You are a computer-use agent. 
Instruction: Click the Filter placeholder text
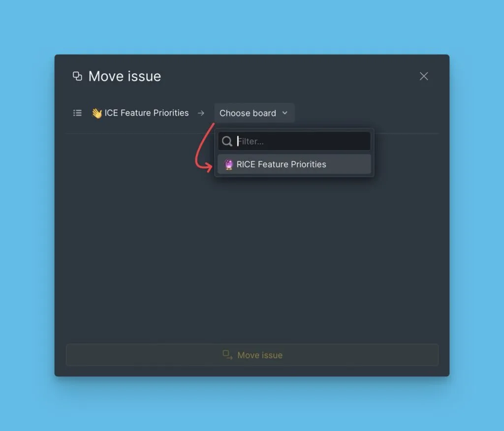tap(251, 141)
